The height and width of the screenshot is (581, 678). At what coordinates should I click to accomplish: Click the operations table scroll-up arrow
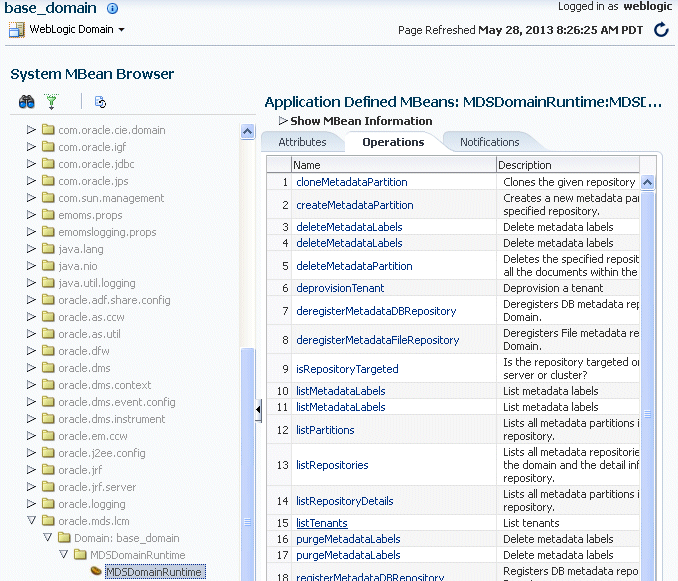647,182
